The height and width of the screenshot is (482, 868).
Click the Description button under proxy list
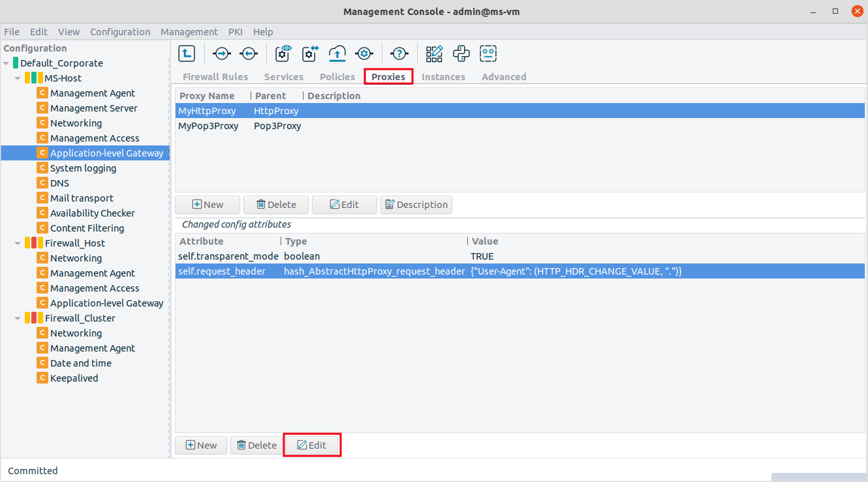[416, 205]
